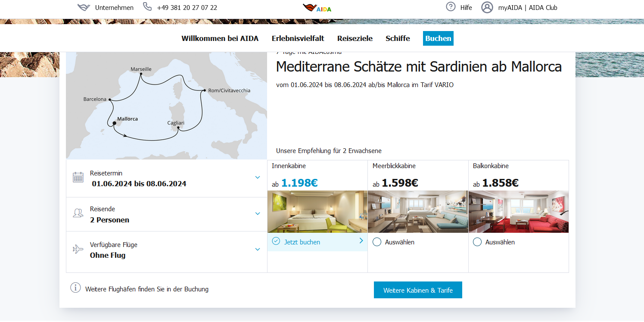This screenshot has width=644, height=322.
Task: Click the airplane icon for Verfügbare Flüge
Action: [78, 249]
